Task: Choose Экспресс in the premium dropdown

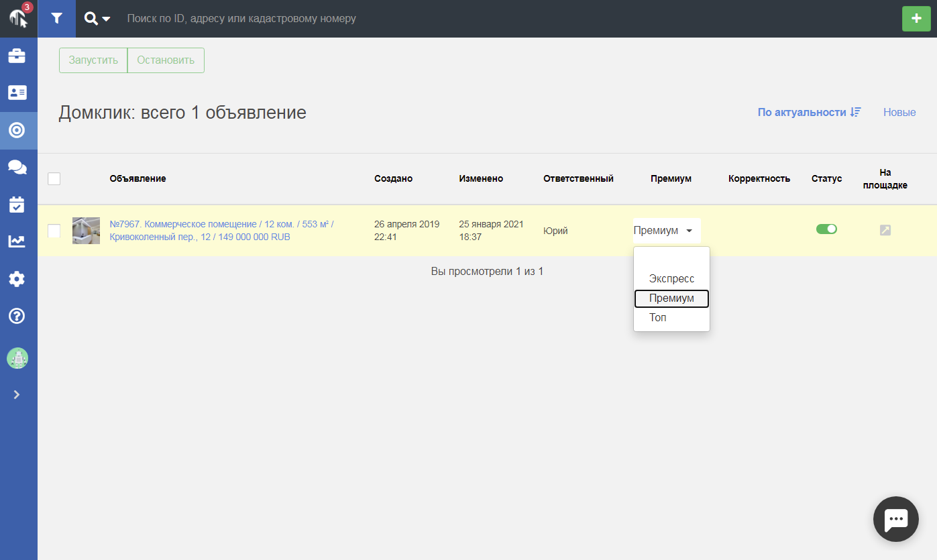Action: point(671,279)
